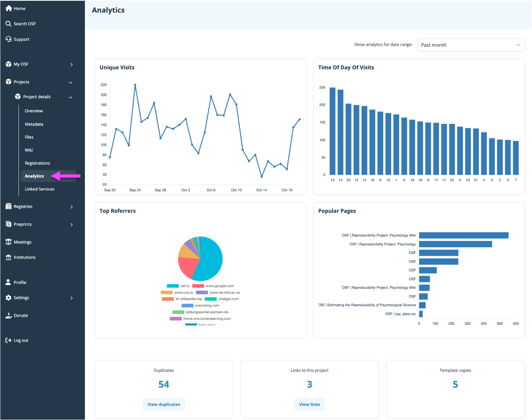This screenshot has width=532, height=420.
Task: Open the Linked Services page
Action: coord(39,189)
